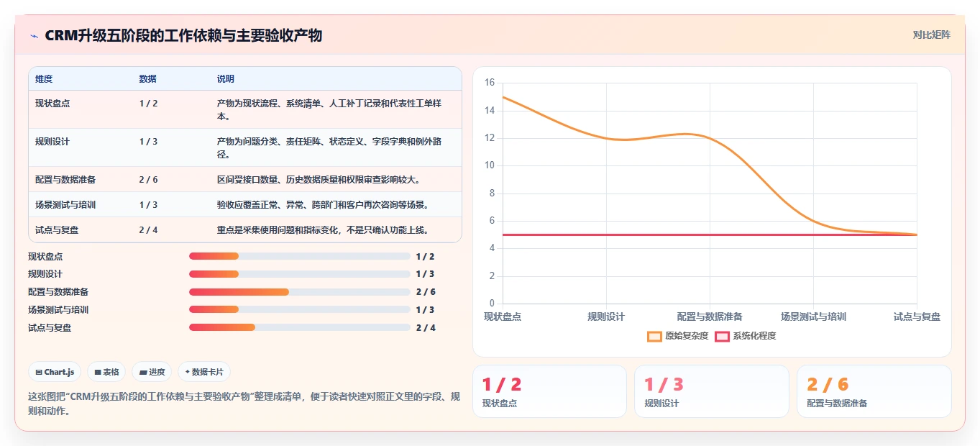Viewport: 980px width, 446px height.
Task: Click the 2 / 4 value in the table
Action: [148, 230]
